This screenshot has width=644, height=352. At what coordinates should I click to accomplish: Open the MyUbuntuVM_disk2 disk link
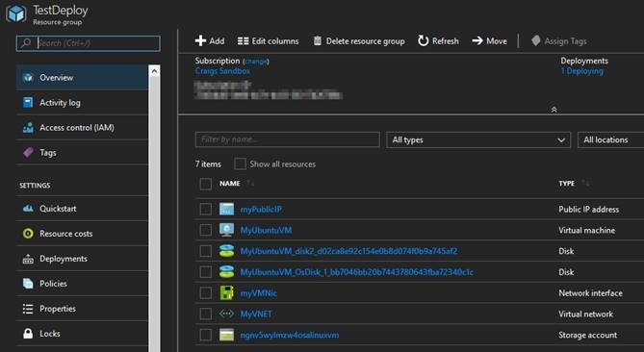(348, 251)
